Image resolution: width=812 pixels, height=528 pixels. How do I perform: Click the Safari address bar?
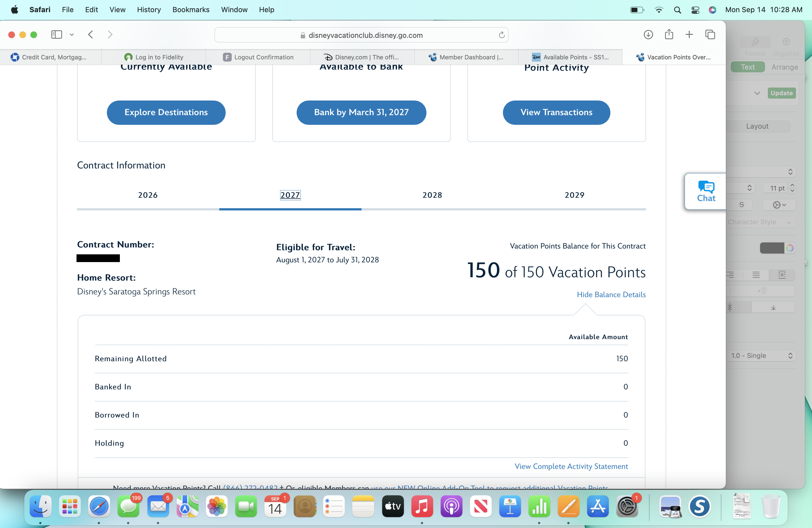coord(361,35)
